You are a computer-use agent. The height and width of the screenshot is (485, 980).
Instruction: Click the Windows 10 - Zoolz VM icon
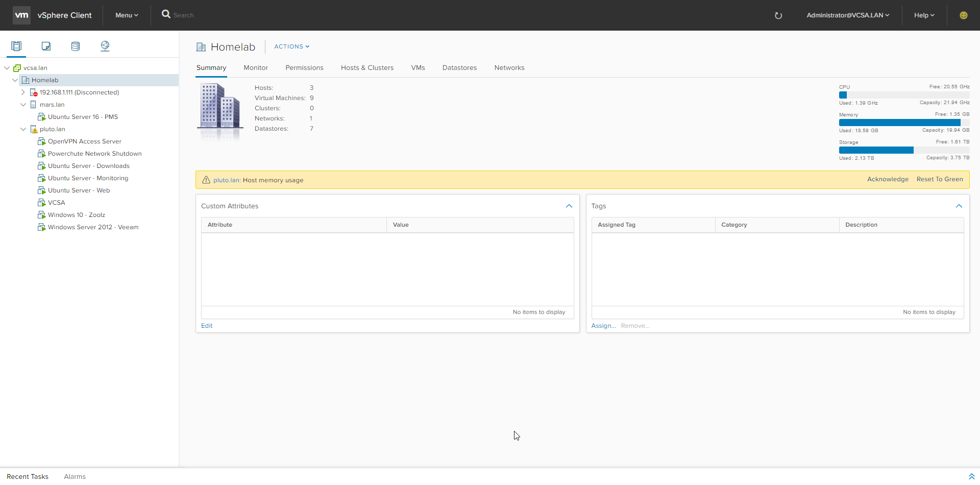click(x=42, y=215)
